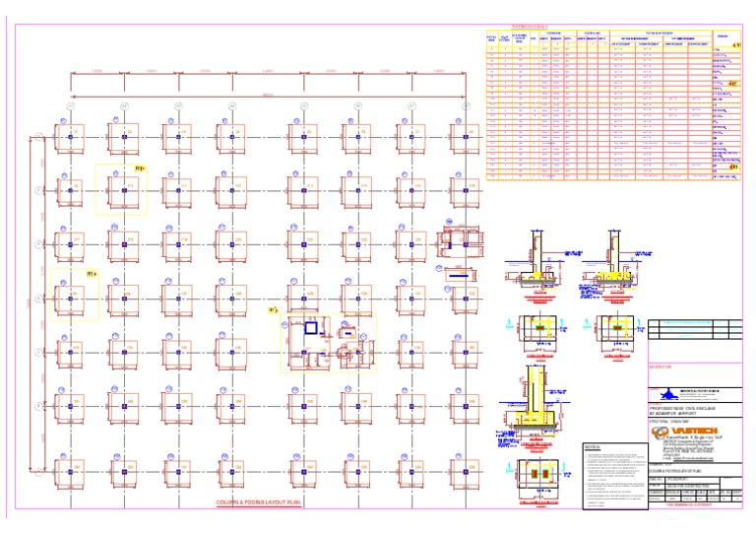
Task: Click the red COLUMN & FOOTING LAYOUT PLAN title
Action: coord(259,502)
